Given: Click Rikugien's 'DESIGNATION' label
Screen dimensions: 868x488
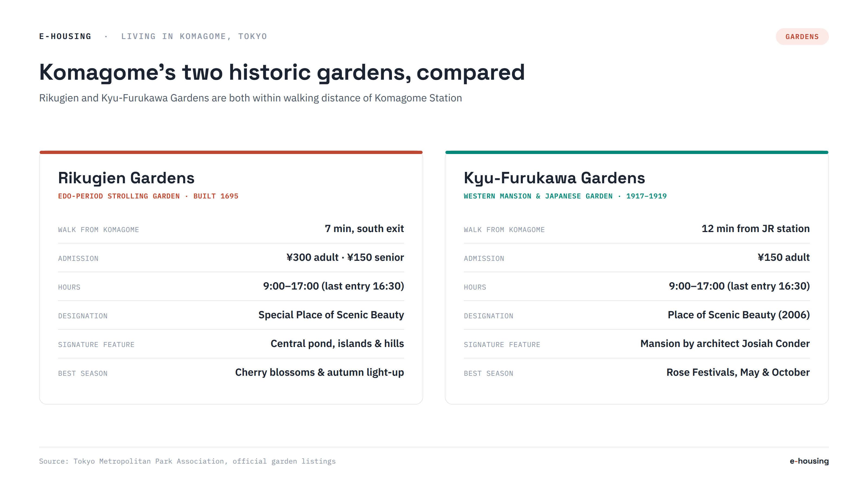Looking at the screenshot, I should (83, 316).
